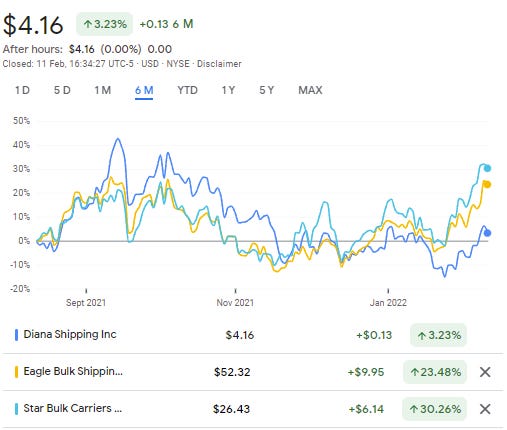Select the 1D time range tab
Screen dimensions: 507x430
coord(22,90)
